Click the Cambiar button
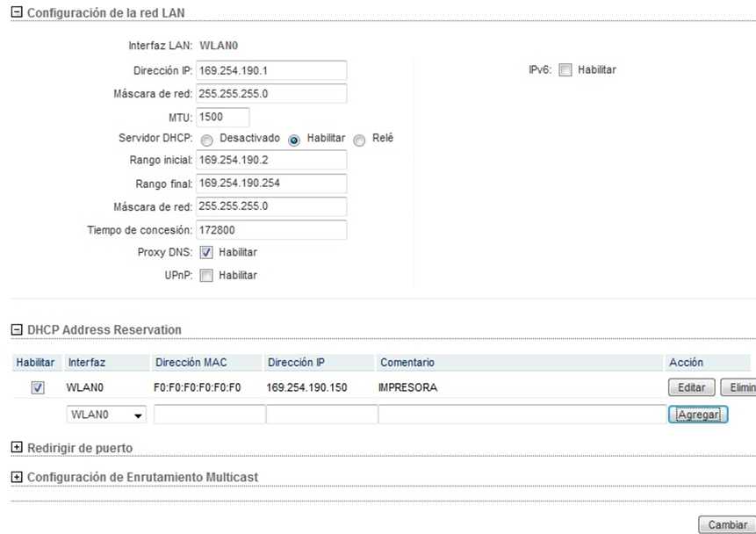Image resolution: width=756 pixels, height=534 pixels. point(727,524)
